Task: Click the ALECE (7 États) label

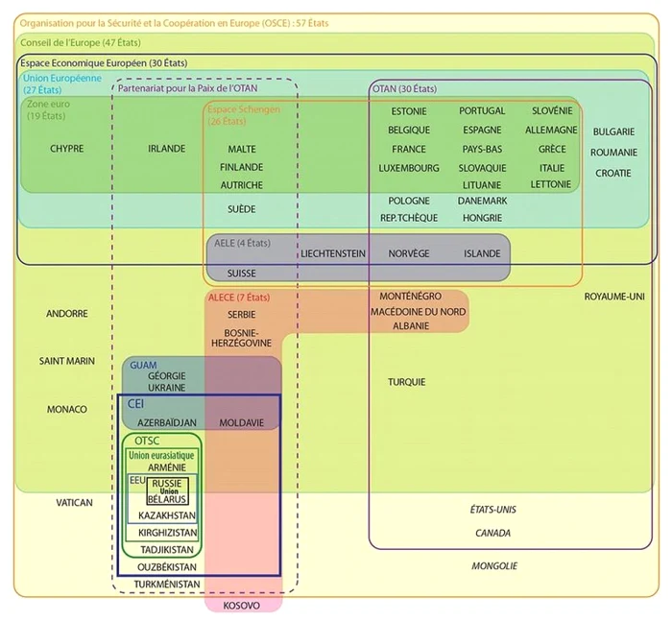Action: (x=239, y=298)
